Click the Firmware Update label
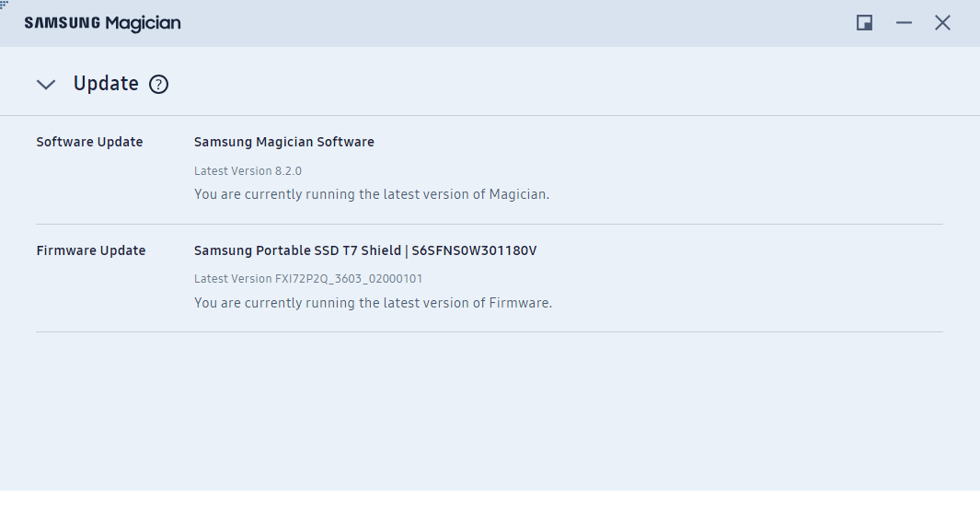Screen dimensions: 980x511 coord(90,250)
